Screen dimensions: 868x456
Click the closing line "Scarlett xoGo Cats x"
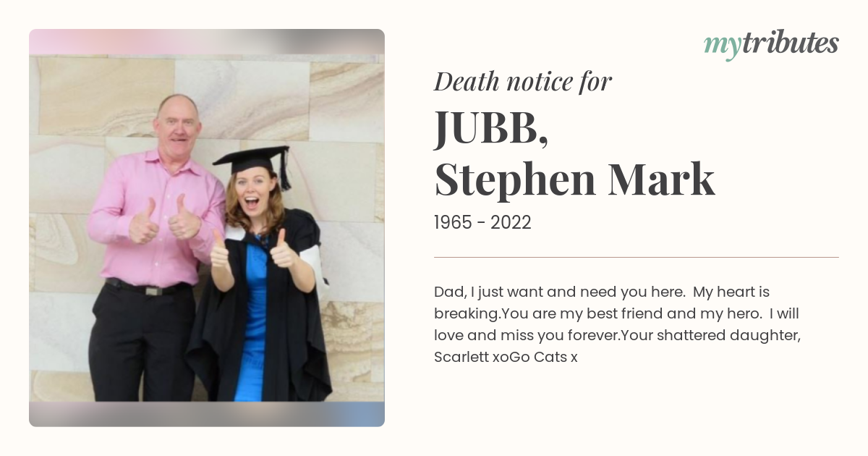506,358
